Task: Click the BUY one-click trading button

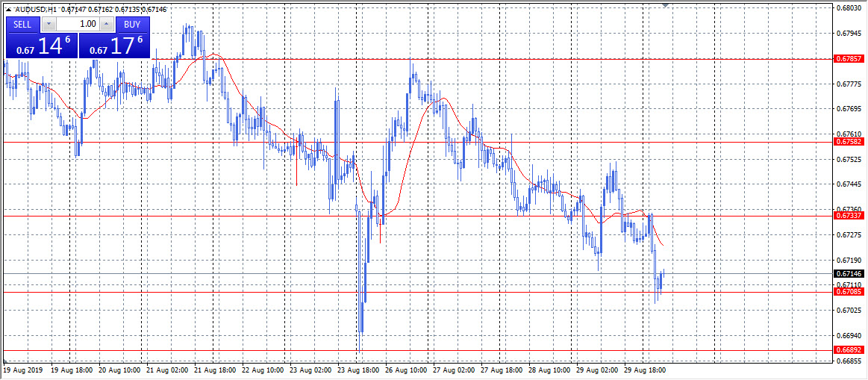Action: (x=132, y=25)
